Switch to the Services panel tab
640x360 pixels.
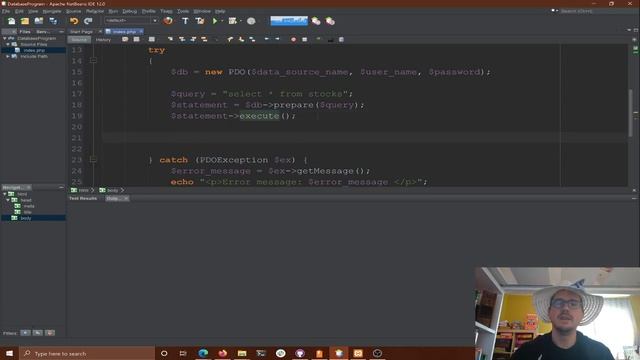click(x=43, y=31)
